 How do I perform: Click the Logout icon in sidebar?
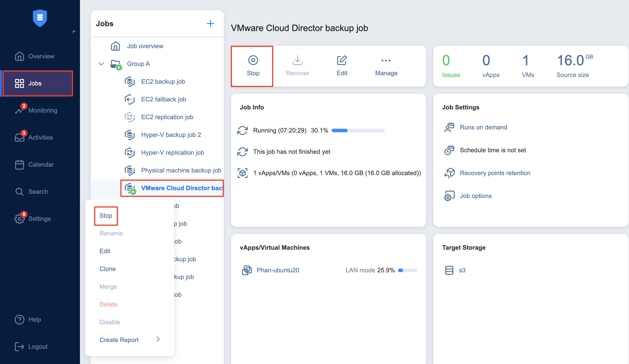point(20,346)
